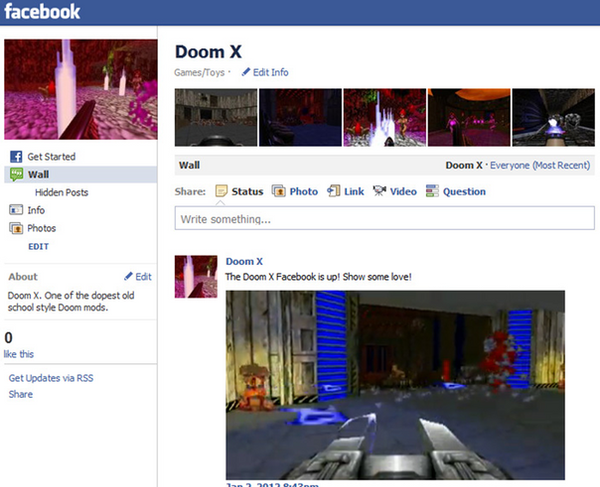Click the facebook logo in header
Screen dimensions: 600x487
pos(42,11)
